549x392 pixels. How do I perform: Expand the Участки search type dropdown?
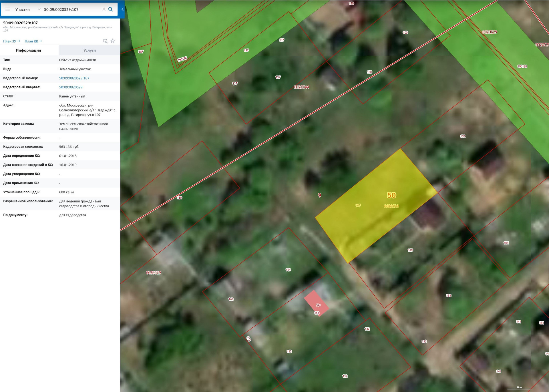[39, 9]
